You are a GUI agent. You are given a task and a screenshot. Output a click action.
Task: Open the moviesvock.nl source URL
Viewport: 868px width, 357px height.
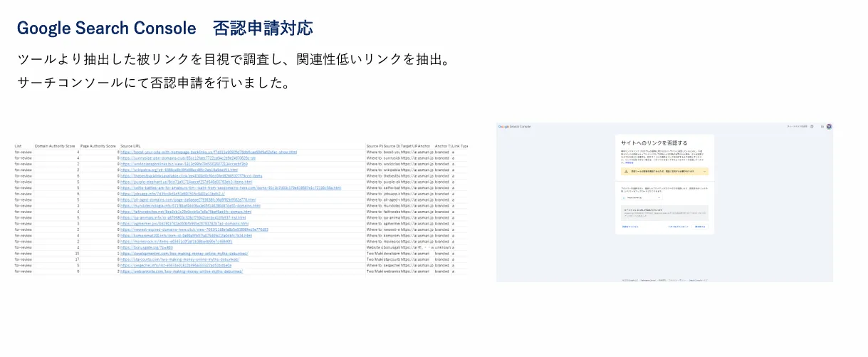point(176,241)
